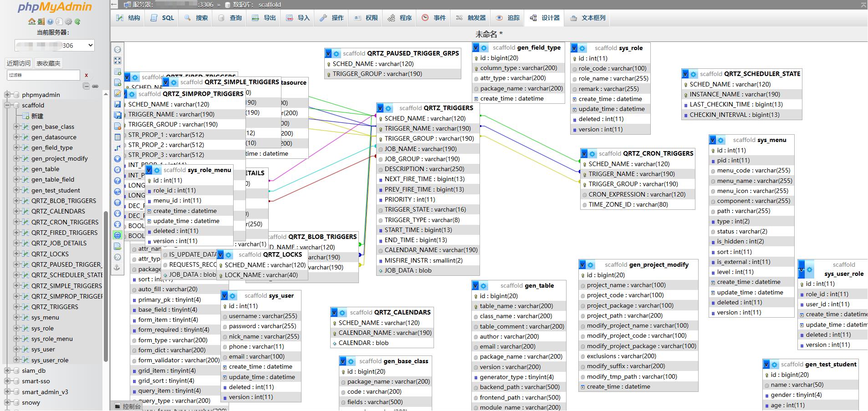Toggle designer fullscreen view icon
This screenshot has height=411, width=868.
[x=117, y=61]
